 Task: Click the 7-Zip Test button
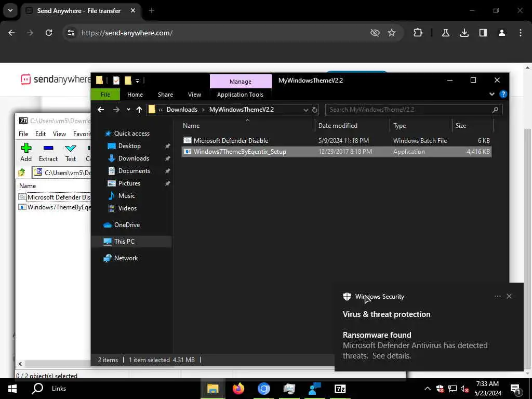[71, 153]
